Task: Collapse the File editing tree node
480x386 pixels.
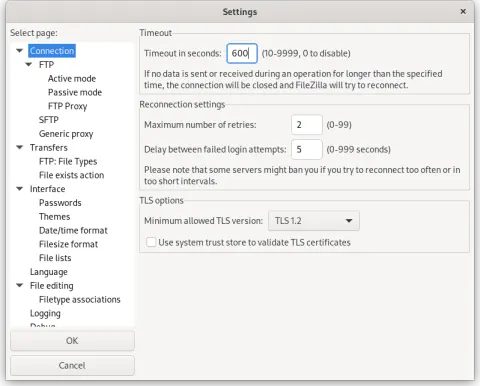Action: [x=20, y=286]
